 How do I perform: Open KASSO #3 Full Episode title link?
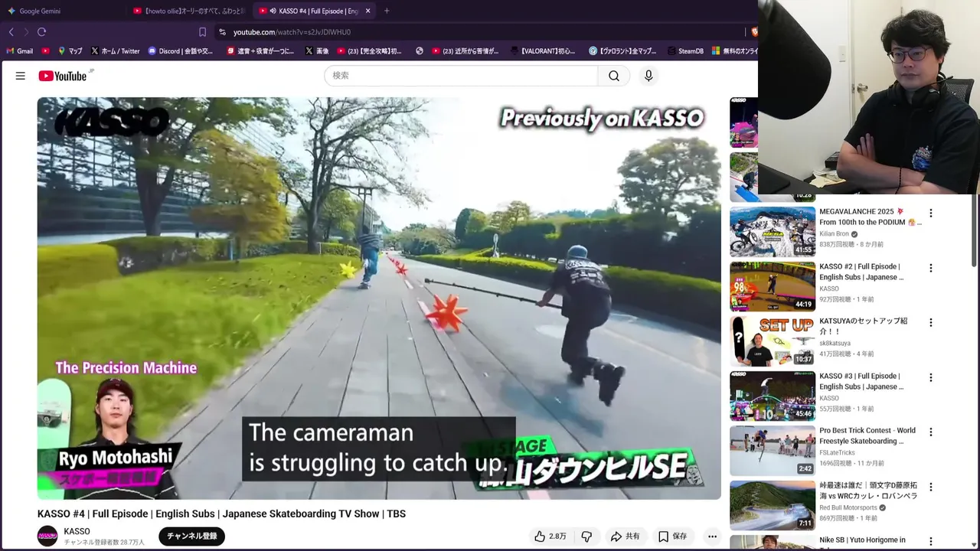point(861,381)
